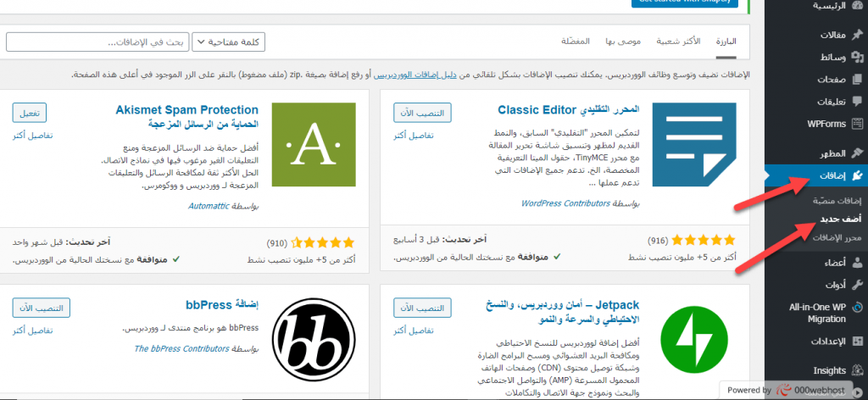Open the مقالات menu label in sidebar
868x400 pixels.
[x=832, y=35]
